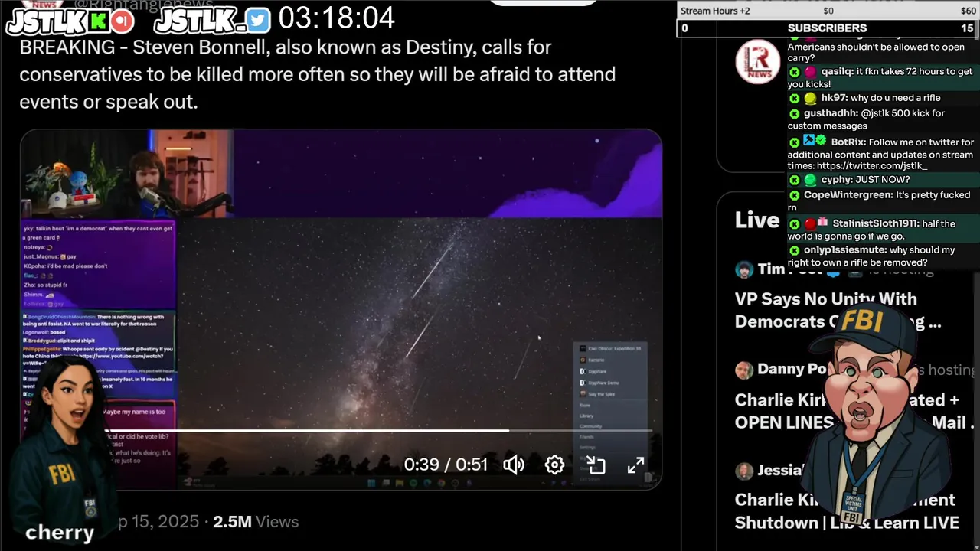Click the SUBSCRIBERS goal bar label

(827, 28)
